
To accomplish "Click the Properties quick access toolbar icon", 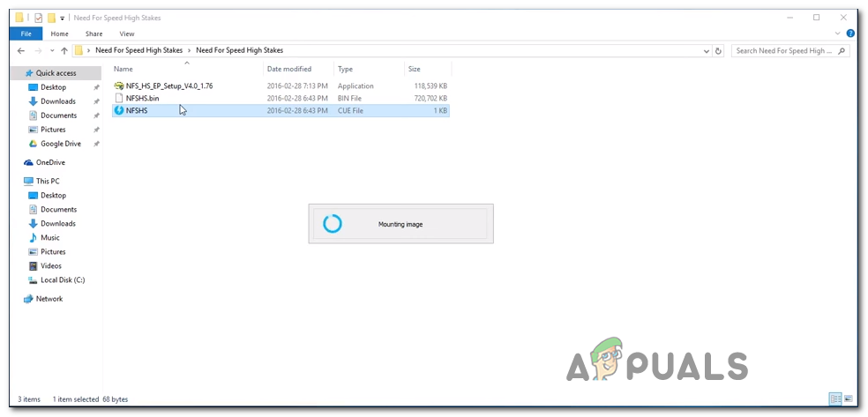I will pos(38,18).
